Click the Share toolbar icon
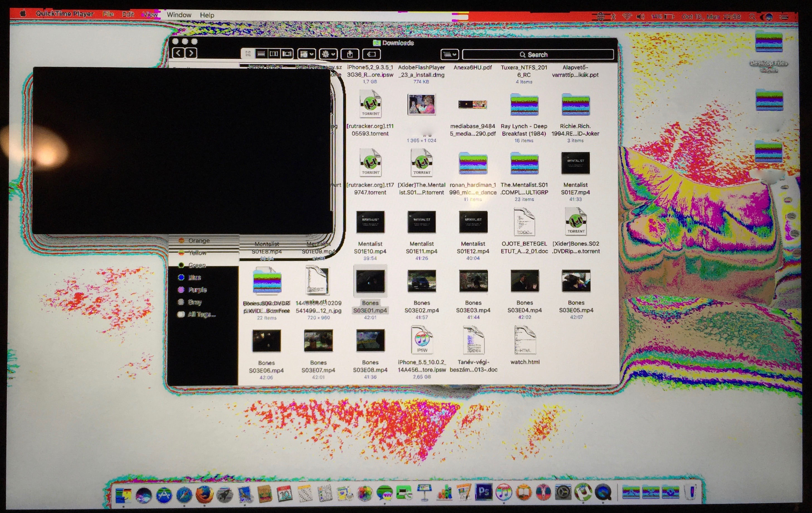The width and height of the screenshot is (812, 513). [350, 54]
